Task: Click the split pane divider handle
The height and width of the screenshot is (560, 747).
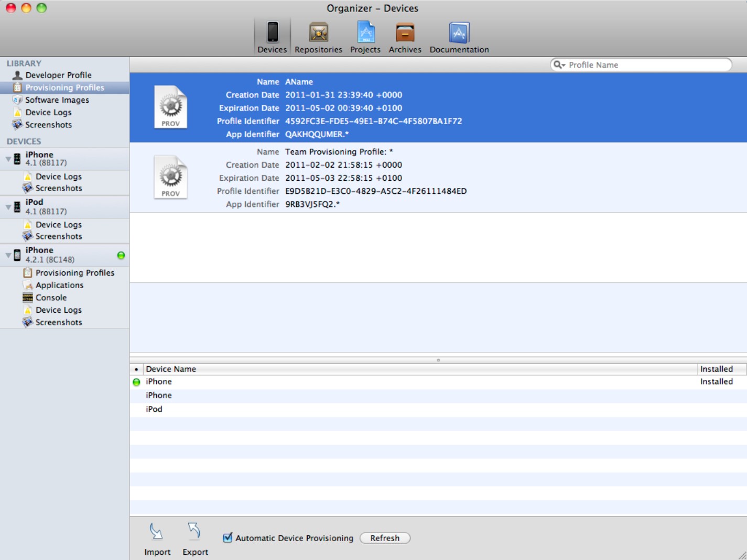Action: click(438, 360)
